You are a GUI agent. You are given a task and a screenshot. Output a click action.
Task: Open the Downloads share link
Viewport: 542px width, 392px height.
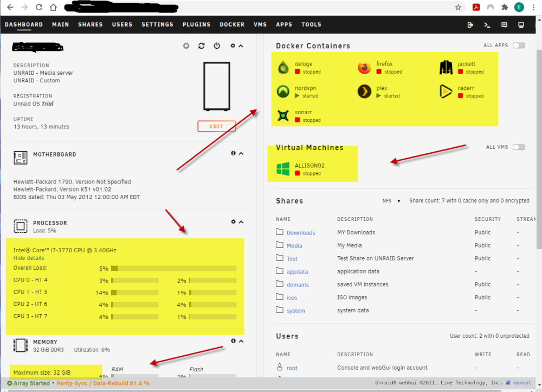pos(301,233)
